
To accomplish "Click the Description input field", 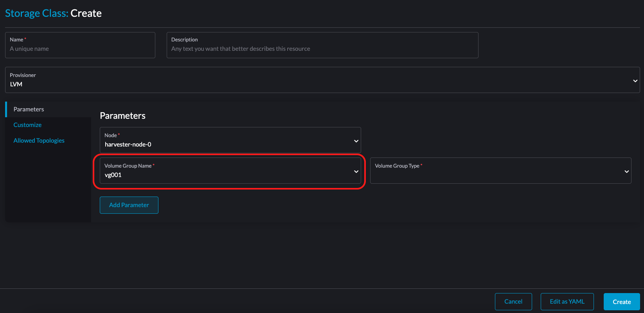I will 322,48.
